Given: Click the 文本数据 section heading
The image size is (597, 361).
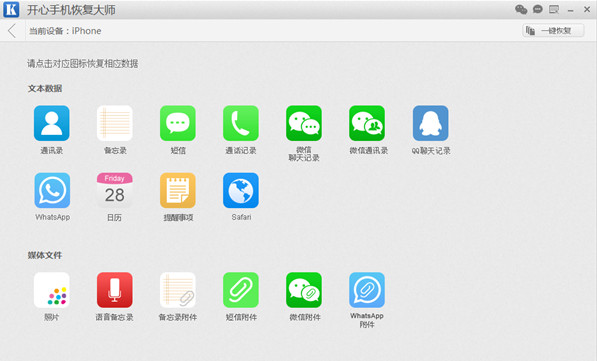Looking at the screenshot, I should pos(45,88).
